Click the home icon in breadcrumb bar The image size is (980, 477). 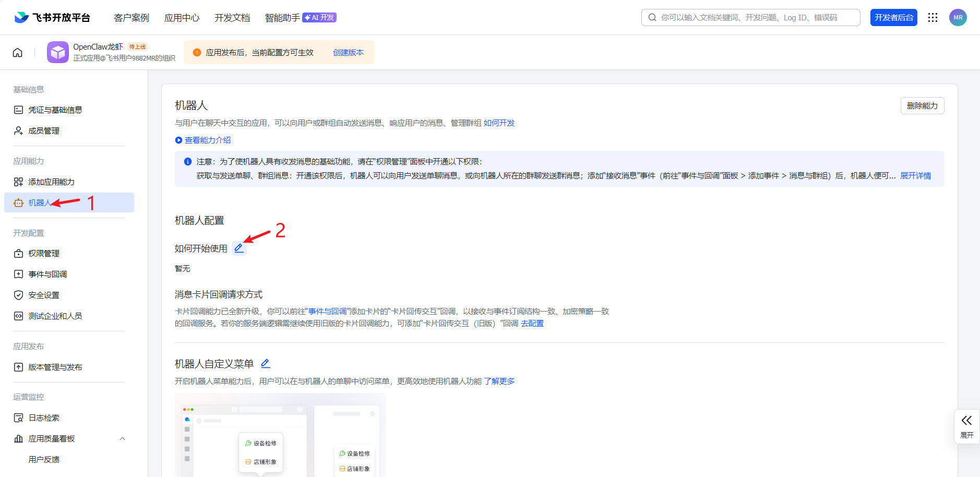(x=18, y=53)
